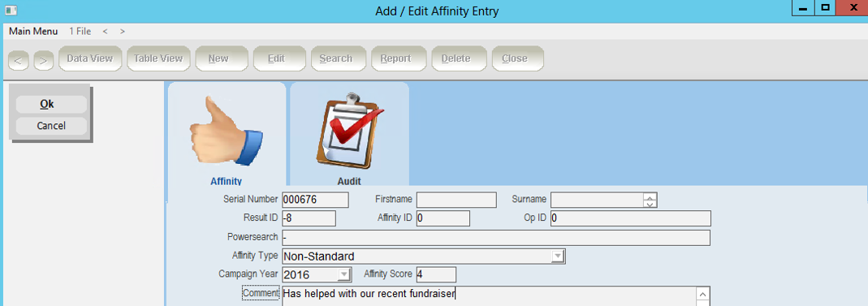The image size is (868, 306).
Task: Click the Report toolbar button
Action: click(x=399, y=58)
